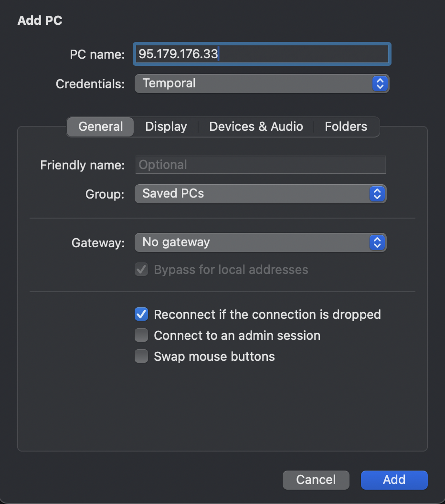Screen dimensions: 445x504
Task: Click the PC name text field
Action: coord(262,54)
